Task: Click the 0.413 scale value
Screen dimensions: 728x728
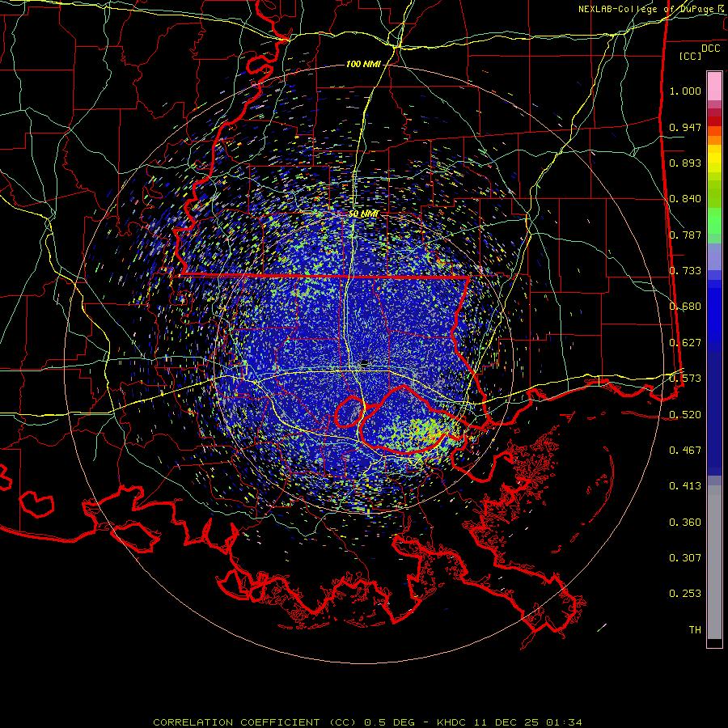Action: click(685, 486)
